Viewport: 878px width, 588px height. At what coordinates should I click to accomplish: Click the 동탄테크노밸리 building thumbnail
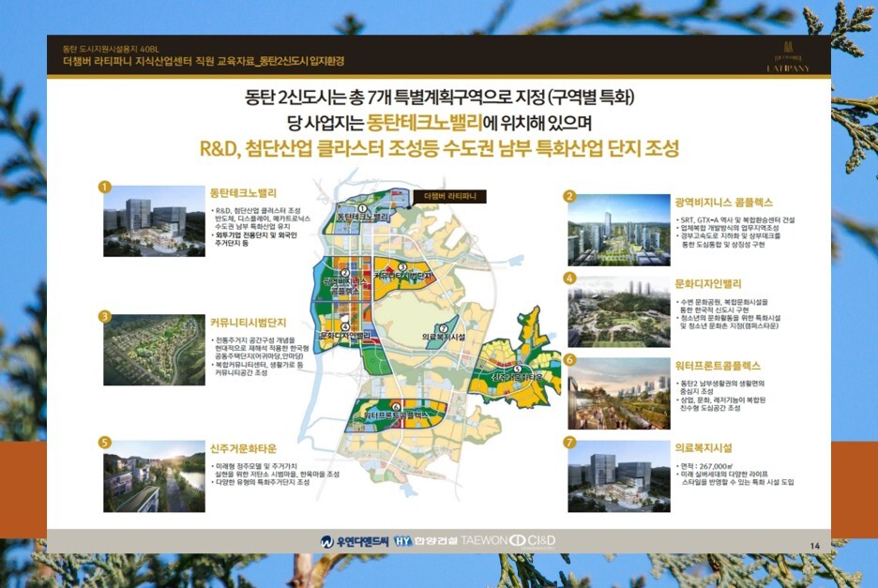click(154, 221)
